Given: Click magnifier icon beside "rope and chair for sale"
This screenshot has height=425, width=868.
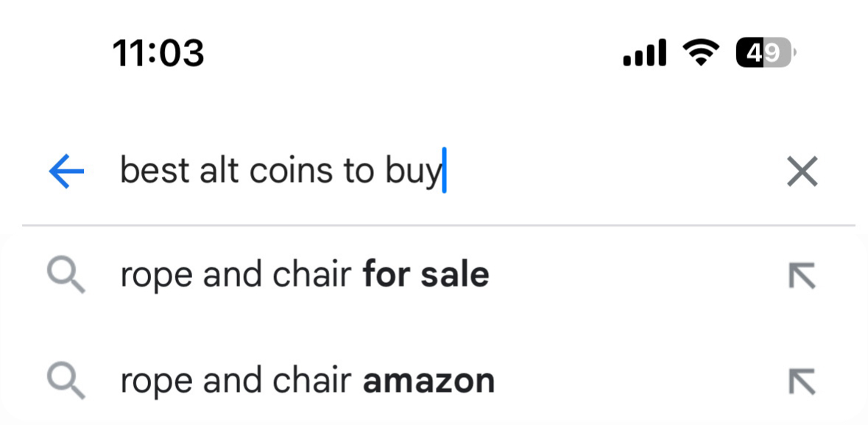Looking at the screenshot, I should (66, 276).
